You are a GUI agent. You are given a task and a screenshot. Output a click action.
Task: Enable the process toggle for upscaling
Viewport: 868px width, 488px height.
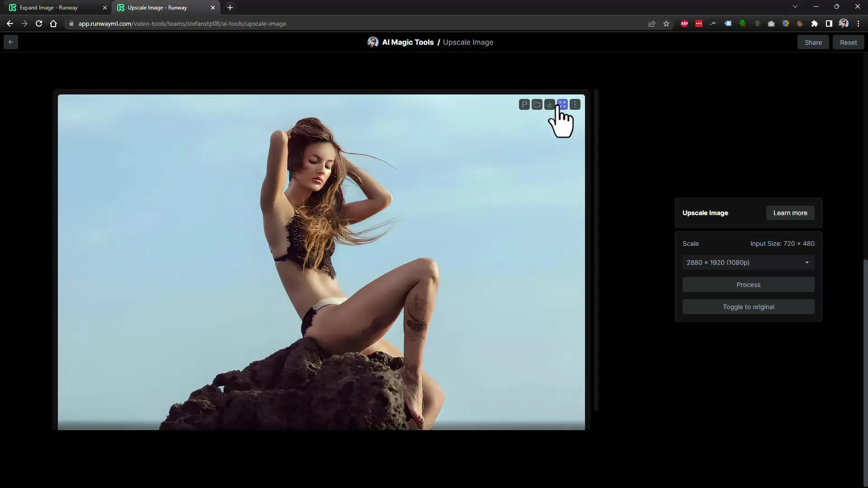[748, 284]
